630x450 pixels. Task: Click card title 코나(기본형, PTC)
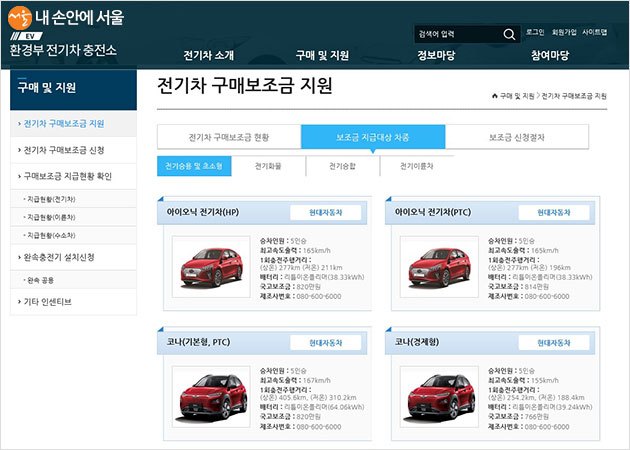pyautogui.click(x=198, y=342)
